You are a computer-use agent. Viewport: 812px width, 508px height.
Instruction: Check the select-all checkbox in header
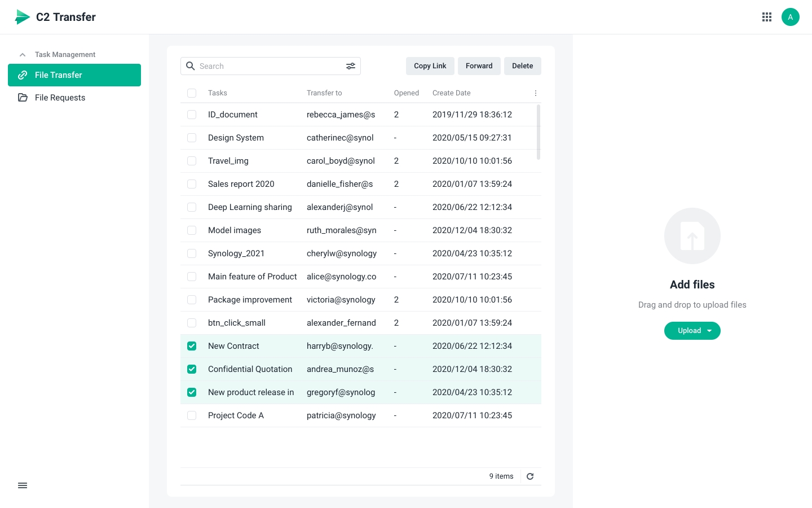click(192, 93)
